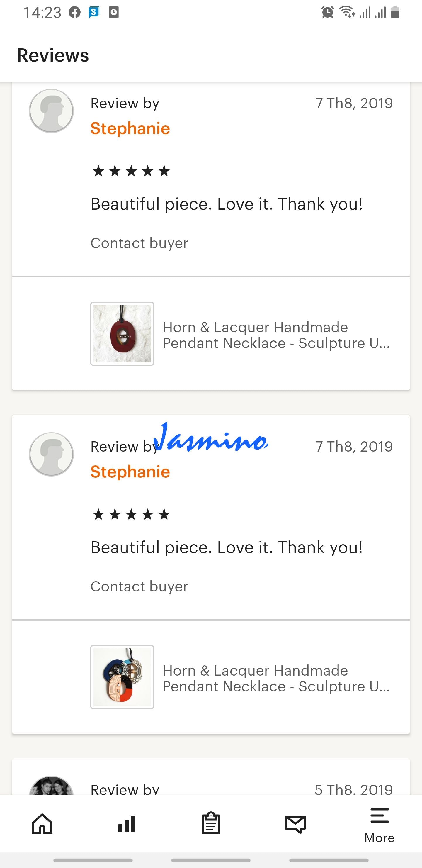Select Contact buyer on the second review
Viewport: 422px width, 868px height.
pos(139,586)
